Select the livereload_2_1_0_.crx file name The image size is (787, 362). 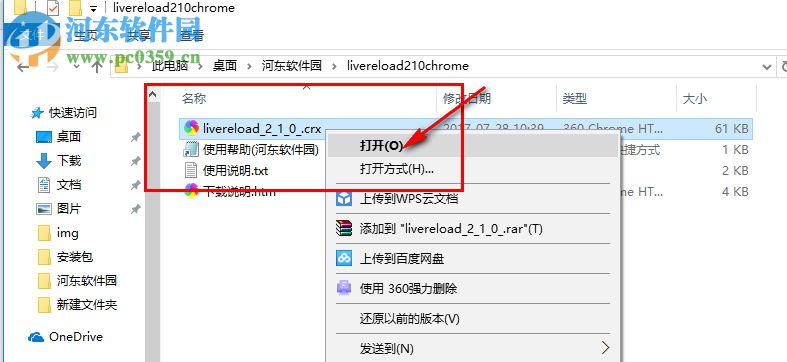(x=262, y=129)
